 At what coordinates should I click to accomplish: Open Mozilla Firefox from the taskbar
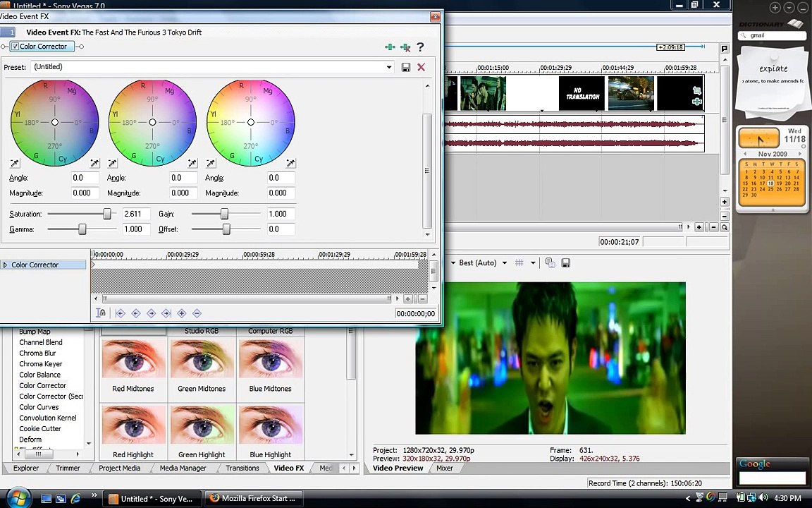253,499
